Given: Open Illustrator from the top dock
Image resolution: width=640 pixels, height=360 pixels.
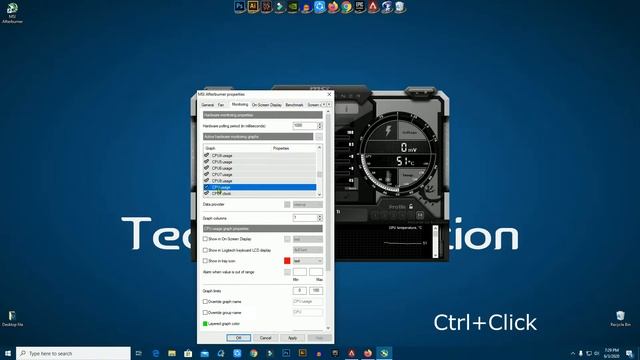Looking at the screenshot, I should [x=253, y=7].
